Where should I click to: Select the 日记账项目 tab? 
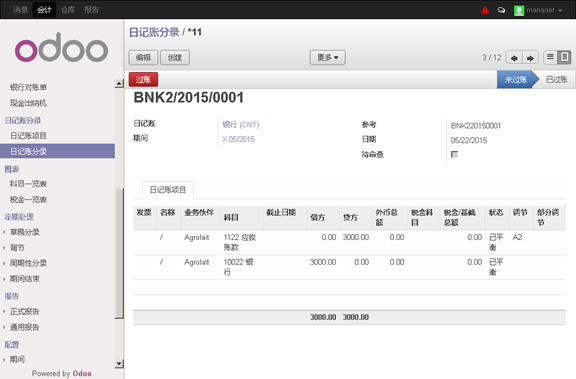[x=168, y=190]
